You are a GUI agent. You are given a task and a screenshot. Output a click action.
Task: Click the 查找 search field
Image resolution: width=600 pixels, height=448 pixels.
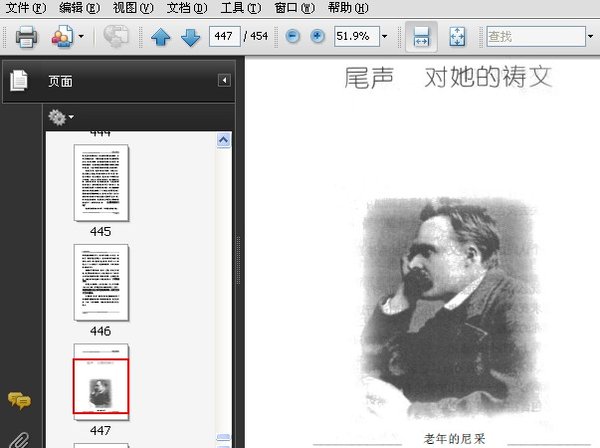pyautogui.click(x=536, y=36)
